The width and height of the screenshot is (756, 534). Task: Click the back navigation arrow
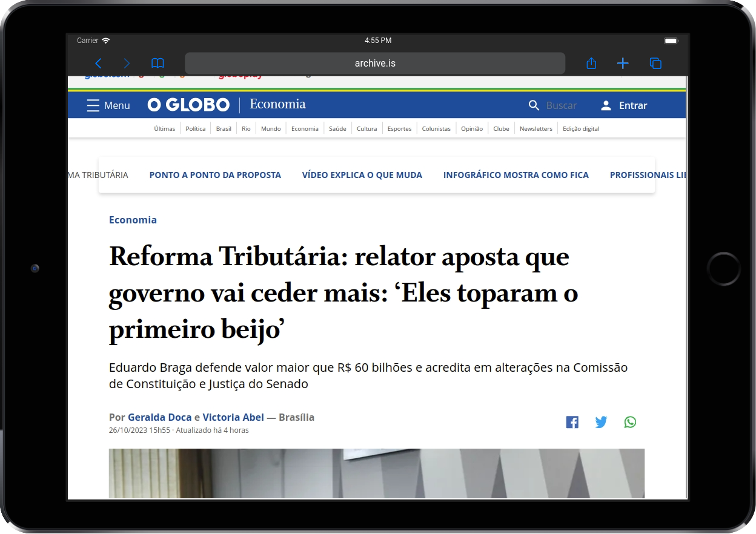(x=99, y=63)
